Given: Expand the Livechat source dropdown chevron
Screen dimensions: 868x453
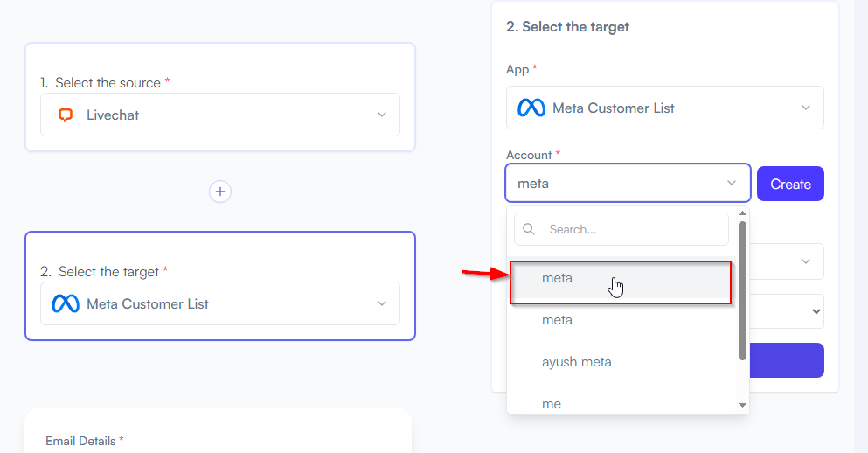Looking at the screenshot, I should [x=382, y=115].
